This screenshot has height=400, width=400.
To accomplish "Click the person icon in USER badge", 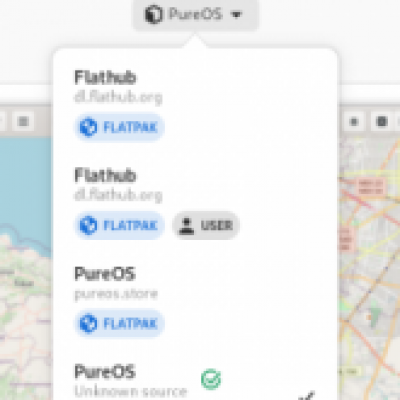I will point(187,226).
